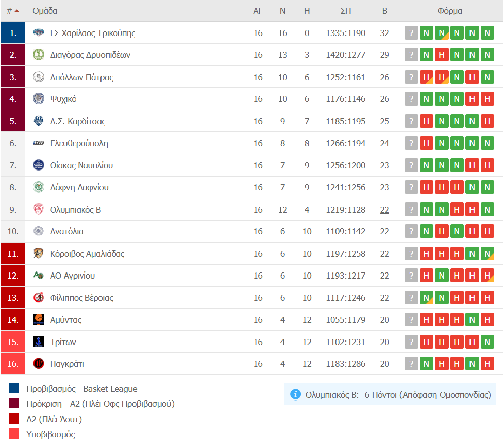Click the Διαγόρας Δρυοπιδέων team crest
This screenshot has width=504, height=443.
[39, 55]
